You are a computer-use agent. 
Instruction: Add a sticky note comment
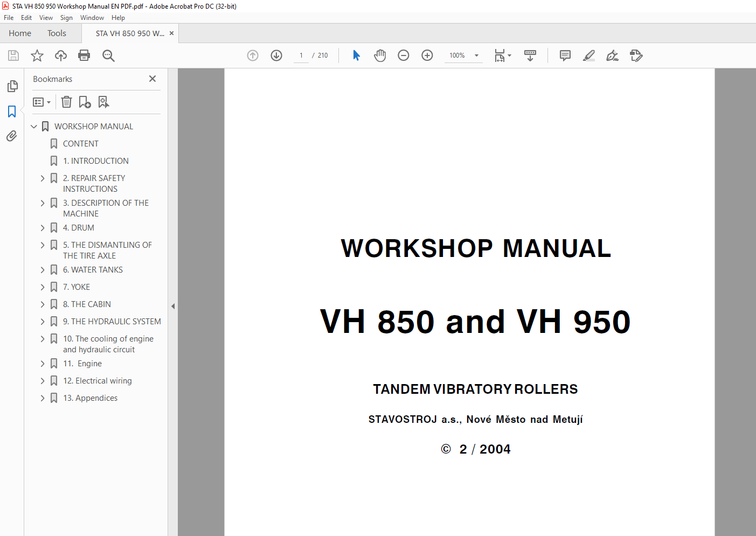click(x=565, y=55)
